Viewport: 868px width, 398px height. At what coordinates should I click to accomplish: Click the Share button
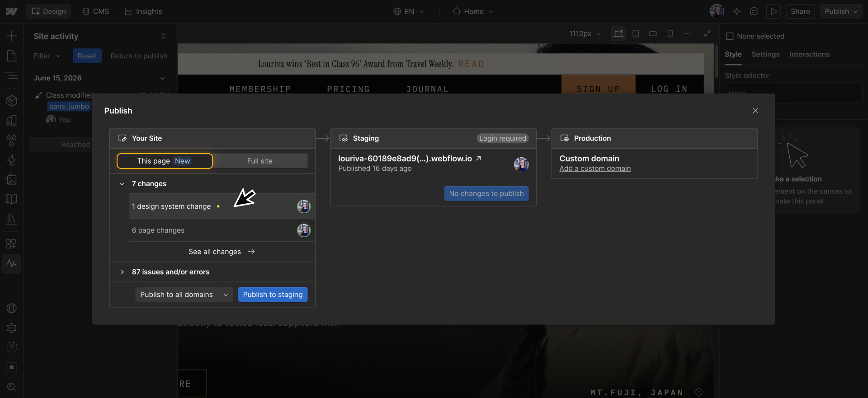click(x=800, y=11)
